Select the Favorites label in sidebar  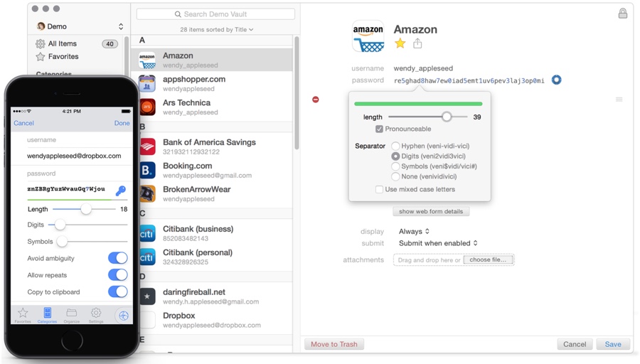(x=63, y=57)
